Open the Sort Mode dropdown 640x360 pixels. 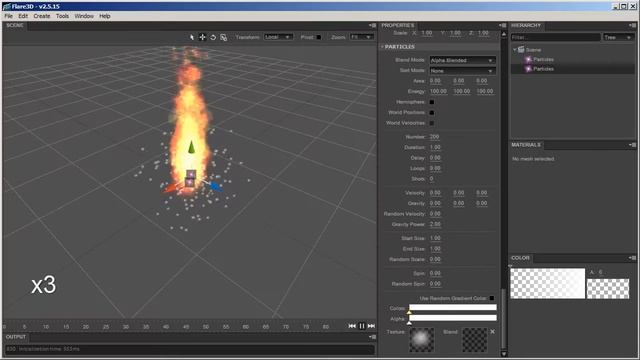462,71
